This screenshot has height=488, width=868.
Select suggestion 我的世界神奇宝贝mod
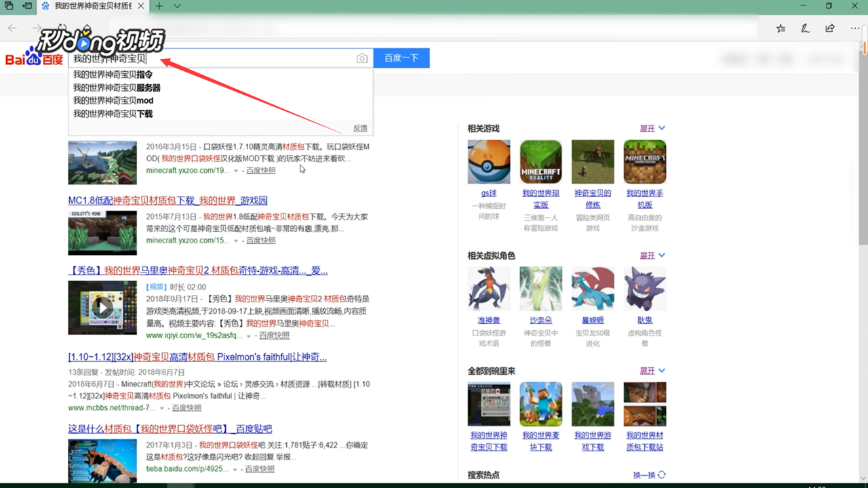pos(220,100)
